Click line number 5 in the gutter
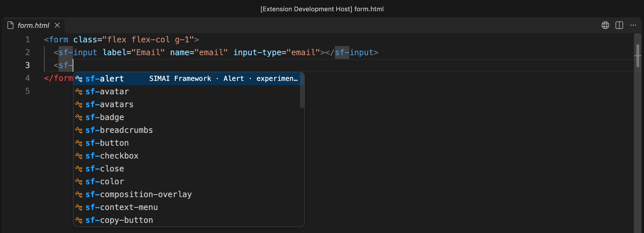The height and width of the screenshot is (233, 644). point(28,91)
